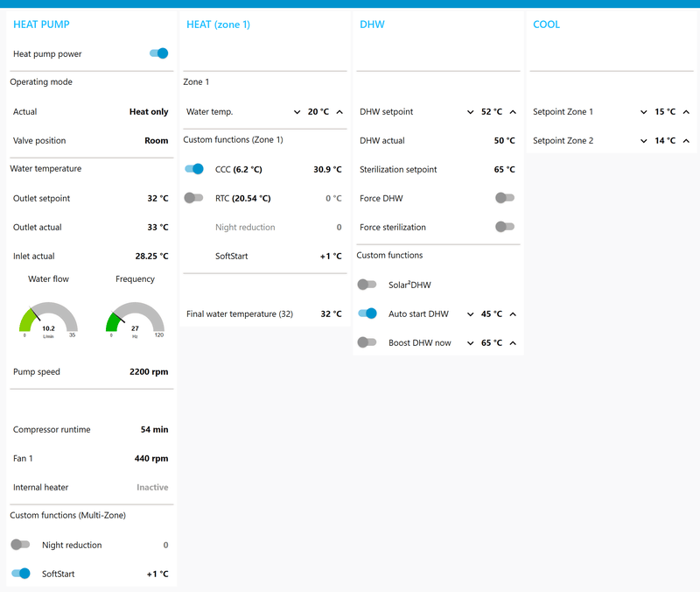700x592 pixels.
Task: Disable the Multi-Zone SoftStart switch
Action: point(20,574)
